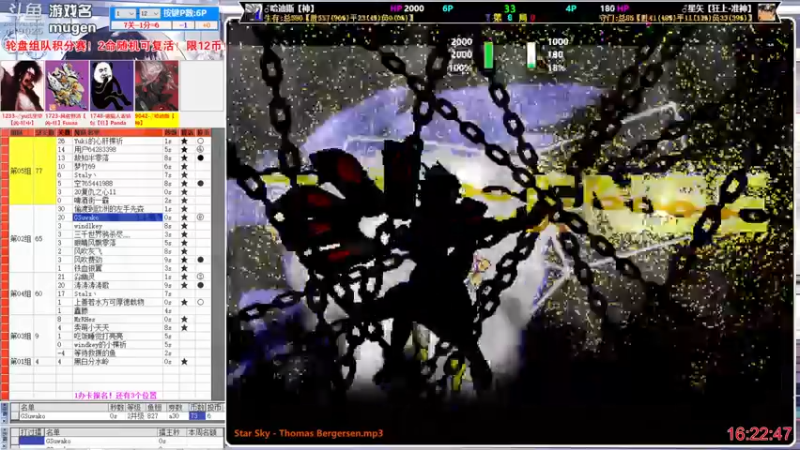Screen dimensions: 800x450
Task: Click the star in the 铁血银翼 row
Action: (185, 268)
